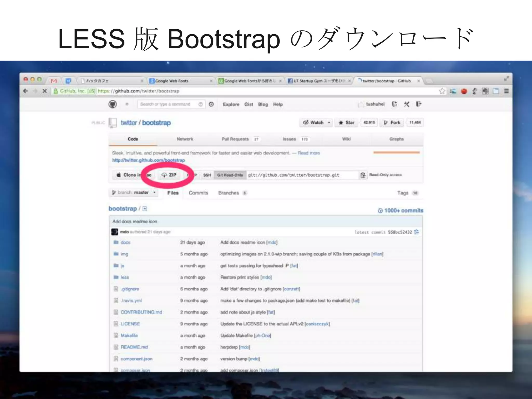Viewport: 532px width, 399px height.
Task: Click the browser back arrow
Action: 25,91
